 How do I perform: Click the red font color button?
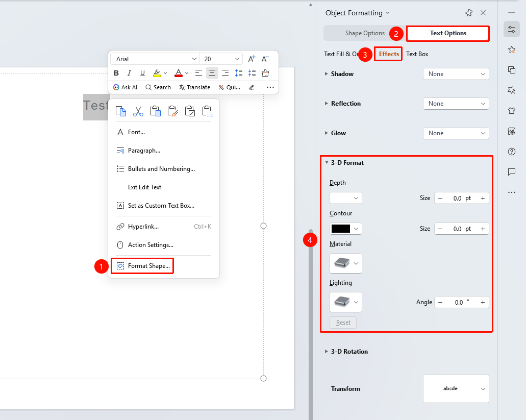(179, 73)
